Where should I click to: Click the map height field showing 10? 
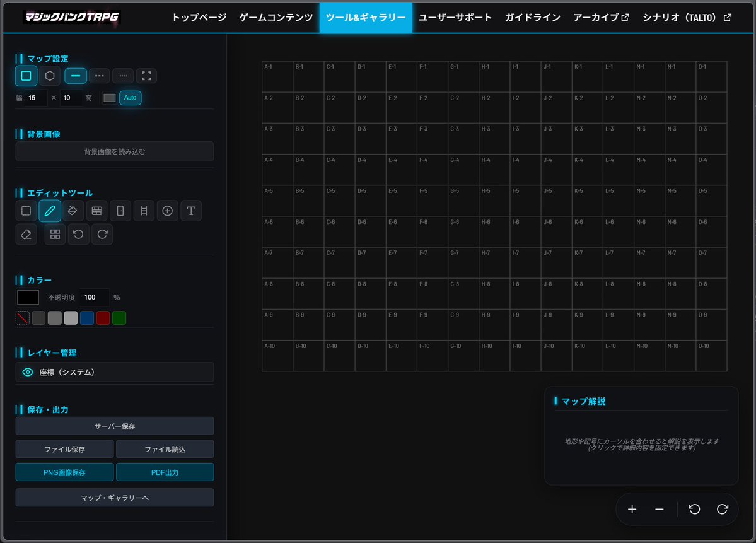click(x=71, y=98)
